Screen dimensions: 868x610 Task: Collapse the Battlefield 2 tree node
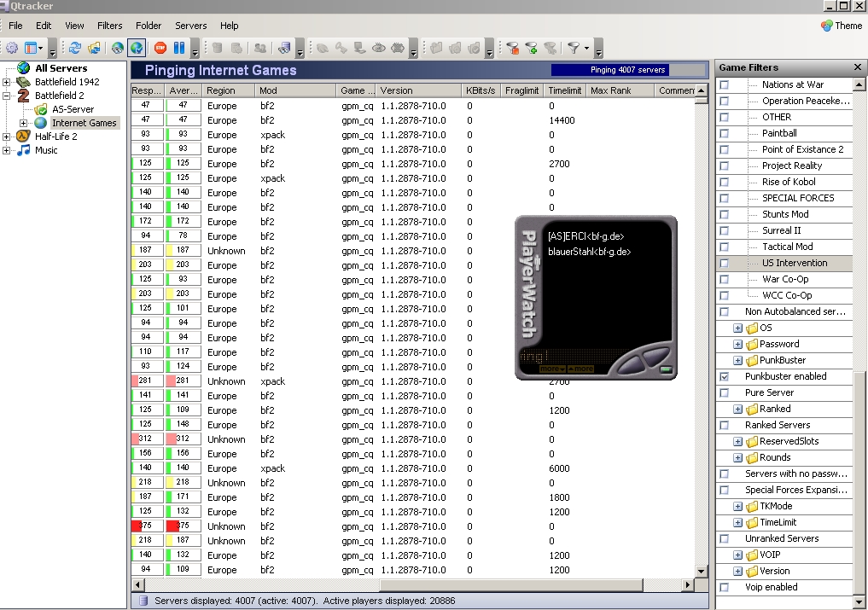(x=6, y=96)
